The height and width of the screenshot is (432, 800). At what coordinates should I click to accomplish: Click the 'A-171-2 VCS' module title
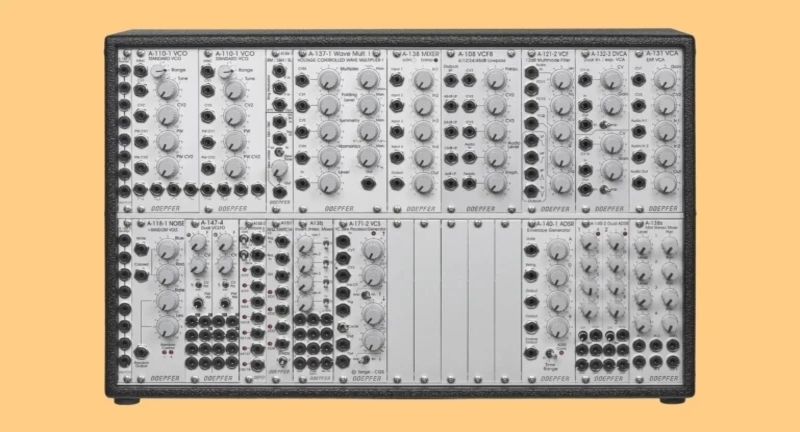tap(364, 223)
